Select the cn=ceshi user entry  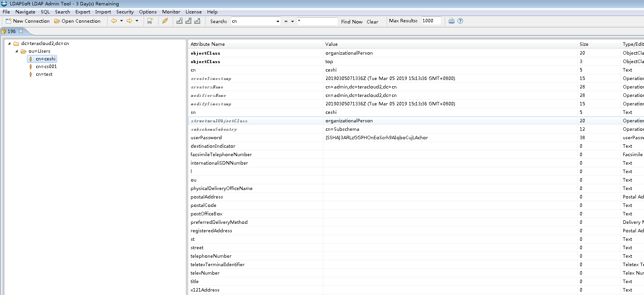[x=45, y=59]
